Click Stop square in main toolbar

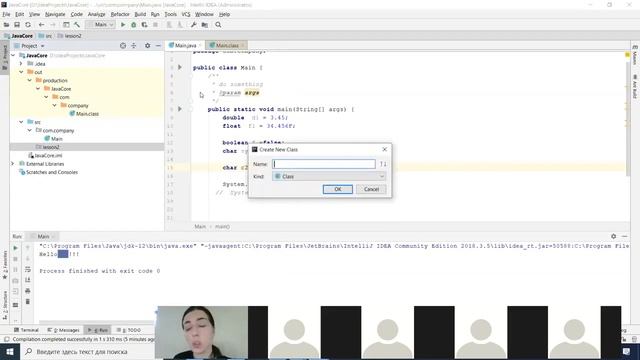(156, 25)
